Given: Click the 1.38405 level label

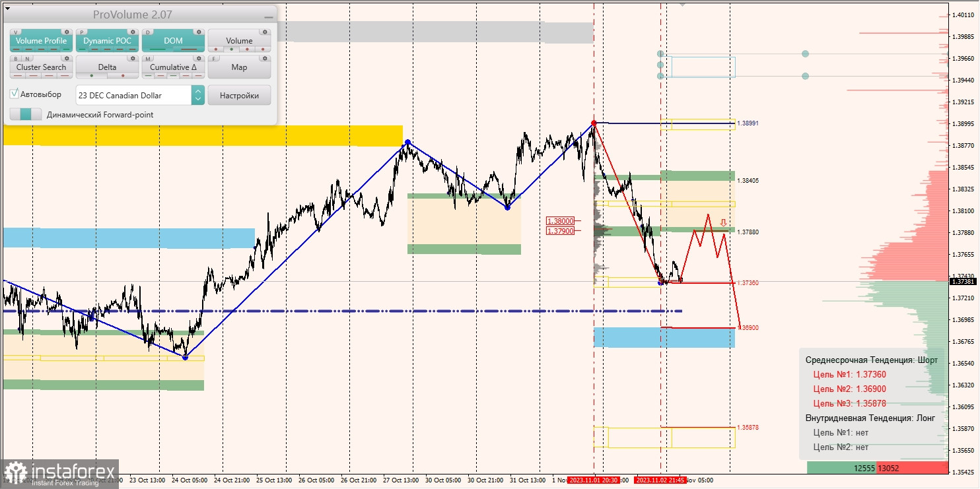Looking at the screenshot, I should pos(748,180).
